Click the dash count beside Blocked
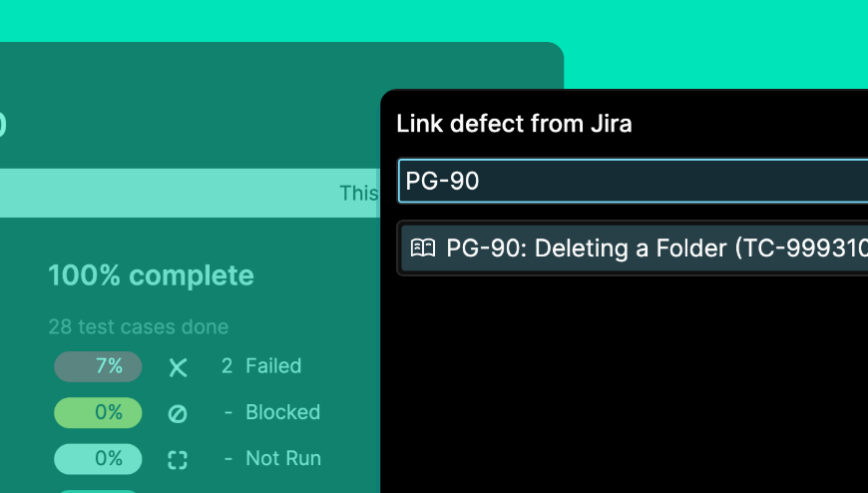This screenshot has height=493, width=868. (x=227, y=412)
